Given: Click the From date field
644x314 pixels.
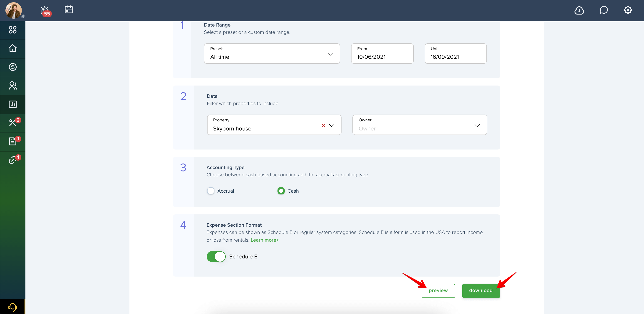Looking at the screenshot, I should [x=382, y=54].
